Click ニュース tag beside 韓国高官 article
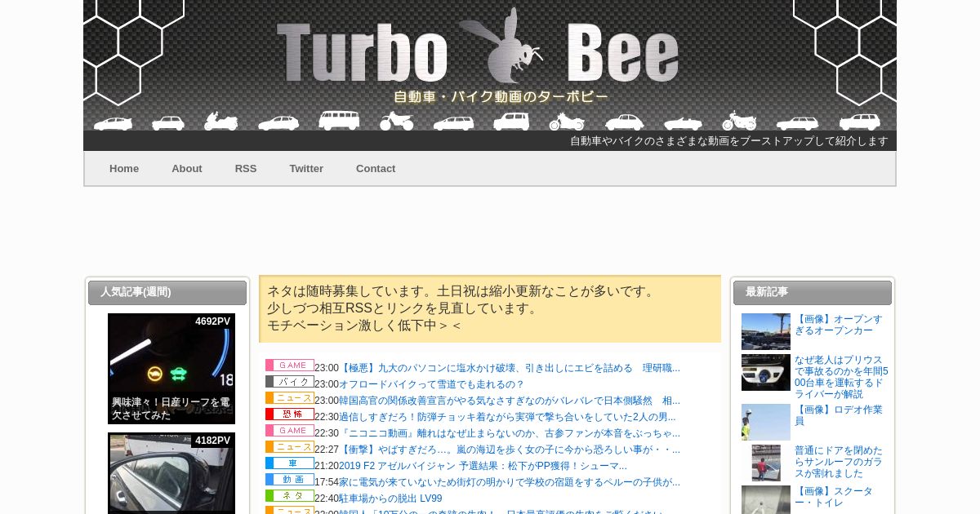Viewport: 980px width, 514px height. click(290, 398)
